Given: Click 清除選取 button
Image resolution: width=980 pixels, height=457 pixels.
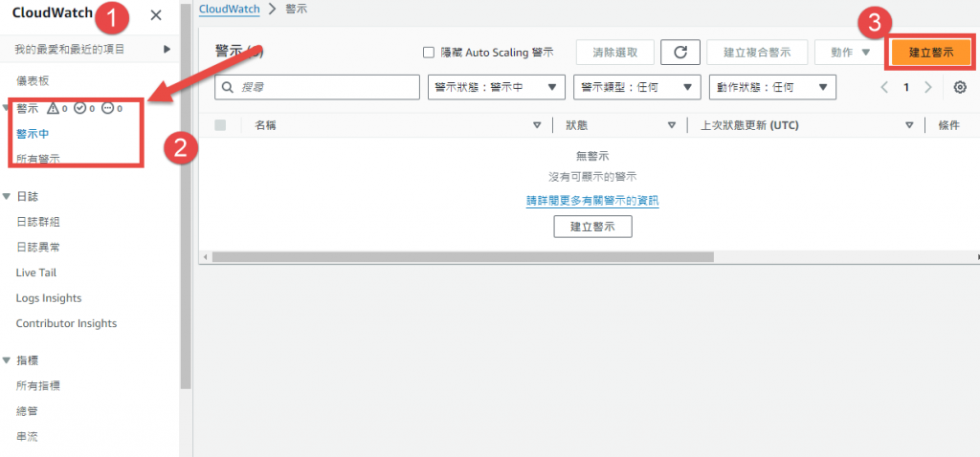Looking at the screenshot, I should click(x=615, y=53).
